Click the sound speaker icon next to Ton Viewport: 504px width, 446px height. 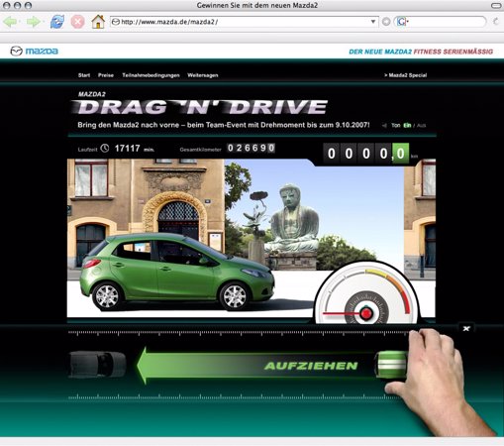click(384, 126)
